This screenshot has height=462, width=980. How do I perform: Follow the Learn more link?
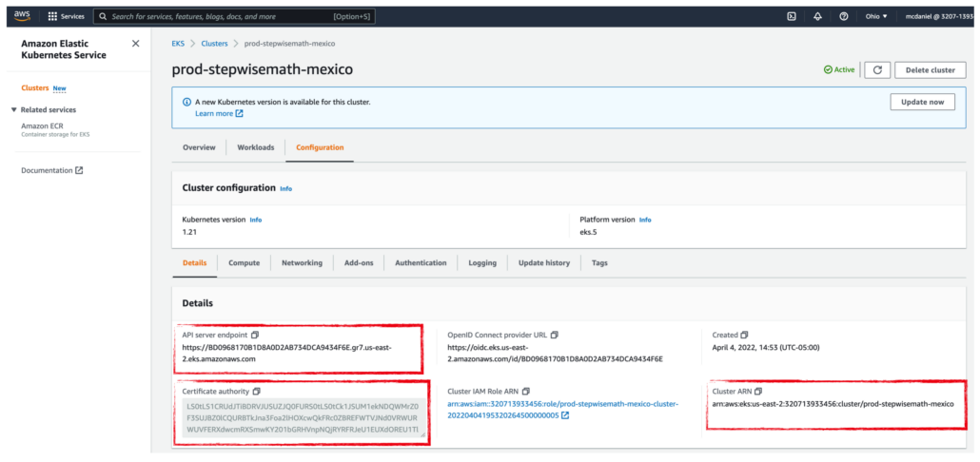pos(214,114)
